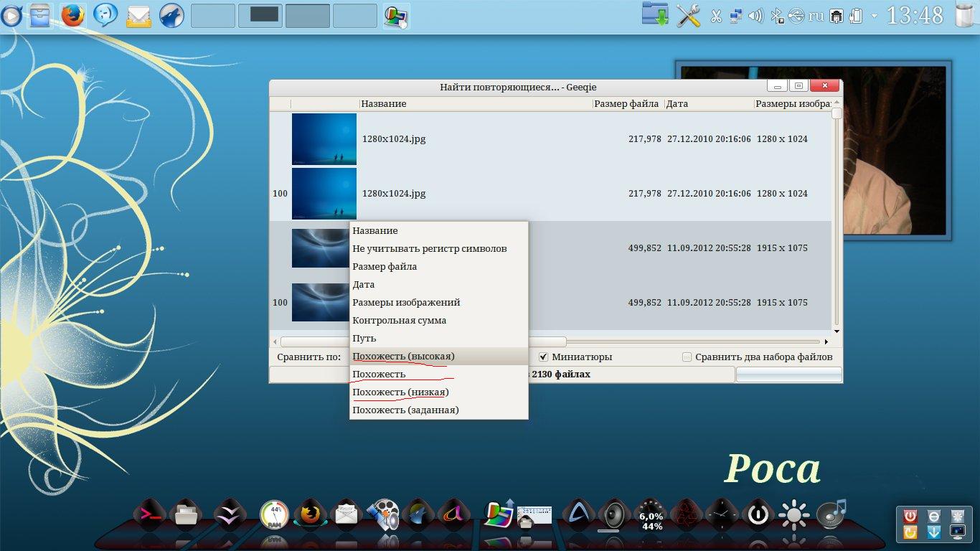This screenshot has width=980, height=551.
Task: Click the power button dock icon
Action: coord(758,514)
